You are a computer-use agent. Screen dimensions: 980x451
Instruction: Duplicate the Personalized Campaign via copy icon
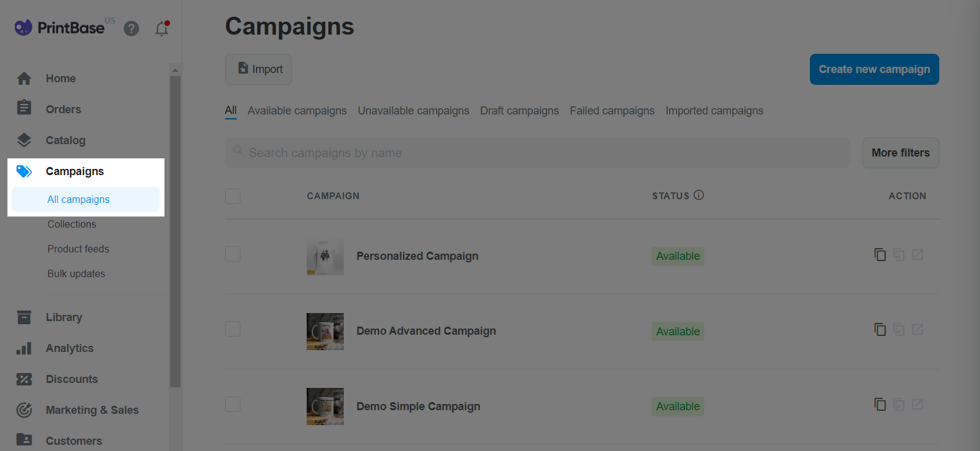tap(880, 254)
